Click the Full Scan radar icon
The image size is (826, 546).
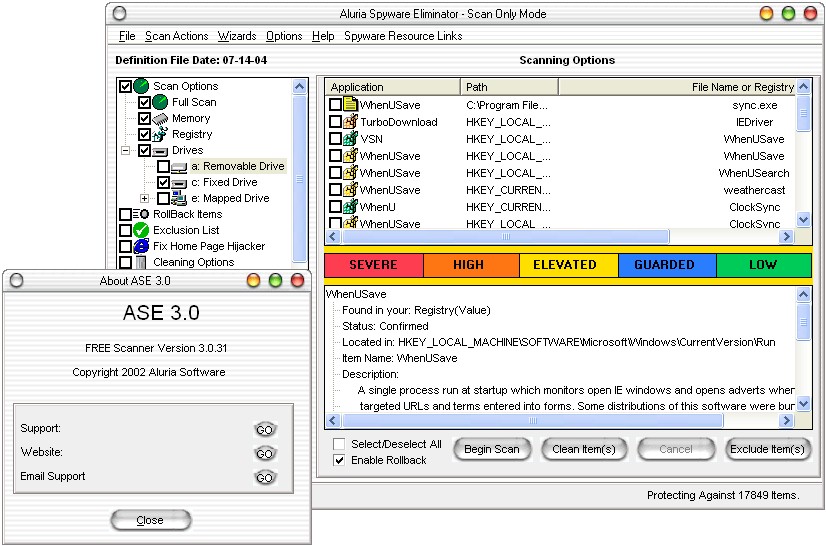[160, 102]
